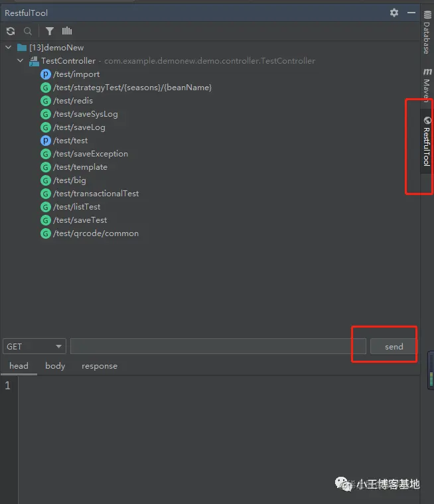Click the request URL input field
Viewport: 434px width, 504px height.
[x=218, y=346]
